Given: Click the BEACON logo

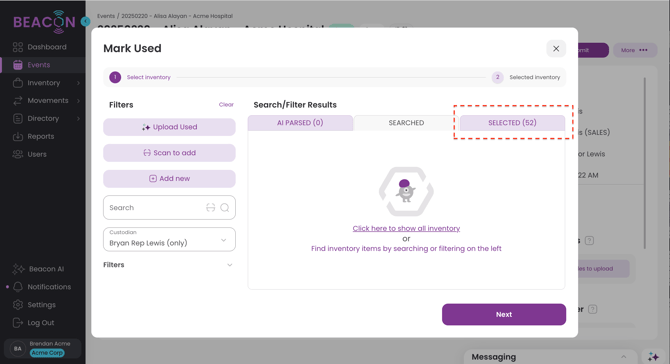Looking at the screenshot, I should coord(44,22).
